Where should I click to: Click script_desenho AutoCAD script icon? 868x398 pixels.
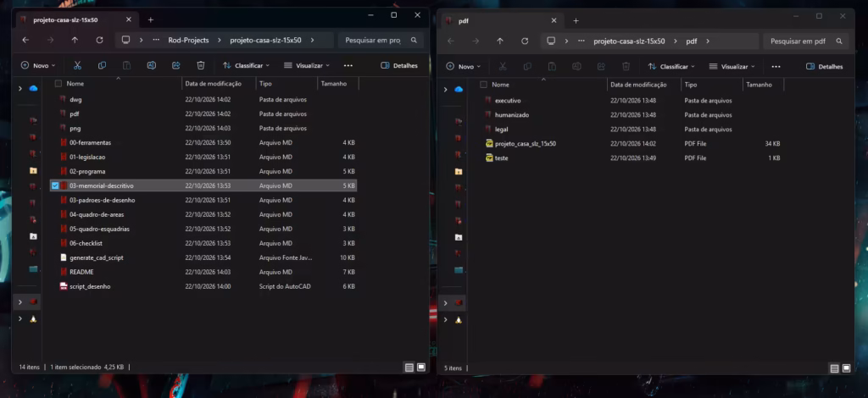(64, 286)
